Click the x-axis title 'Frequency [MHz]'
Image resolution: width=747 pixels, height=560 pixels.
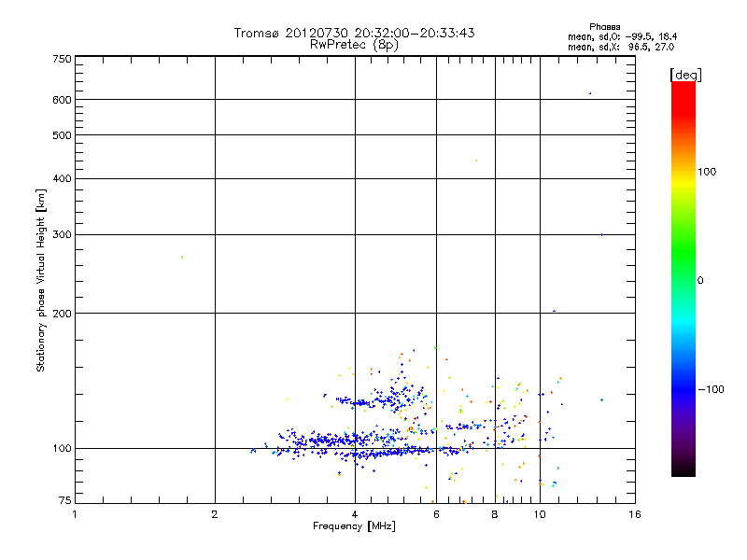[x=354, y=526]
